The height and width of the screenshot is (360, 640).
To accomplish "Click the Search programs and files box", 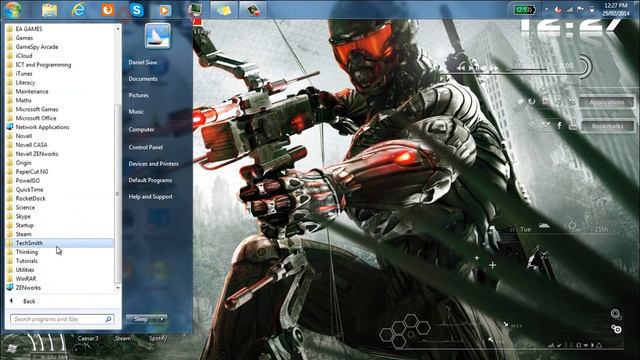I will pos(62,319).
